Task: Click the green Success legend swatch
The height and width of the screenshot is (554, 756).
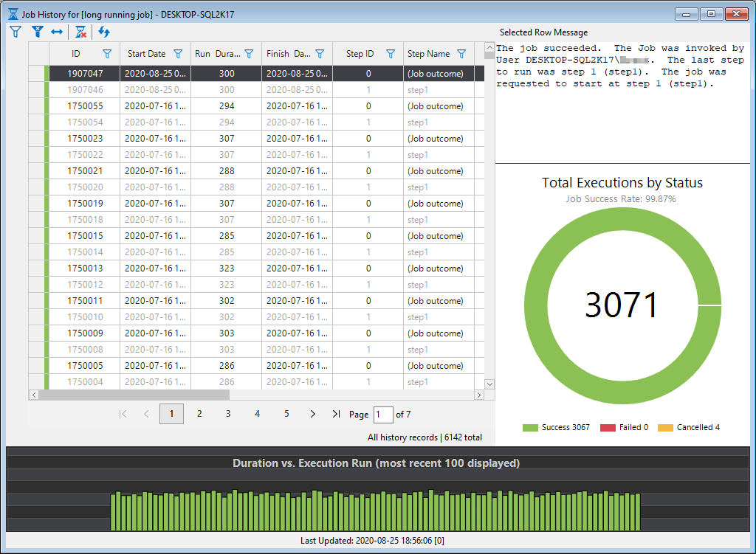Action: pos(530,428)
